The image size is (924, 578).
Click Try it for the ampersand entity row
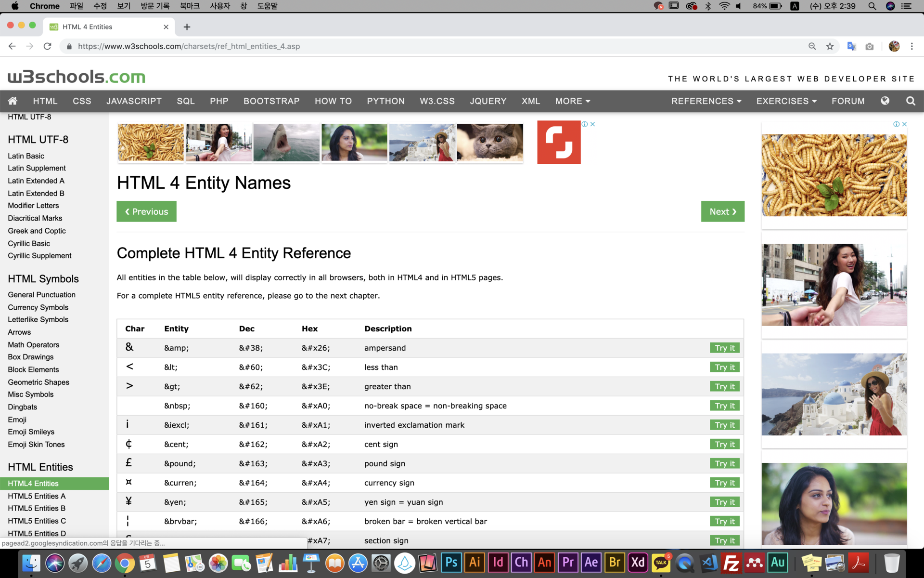click(724, 348)
